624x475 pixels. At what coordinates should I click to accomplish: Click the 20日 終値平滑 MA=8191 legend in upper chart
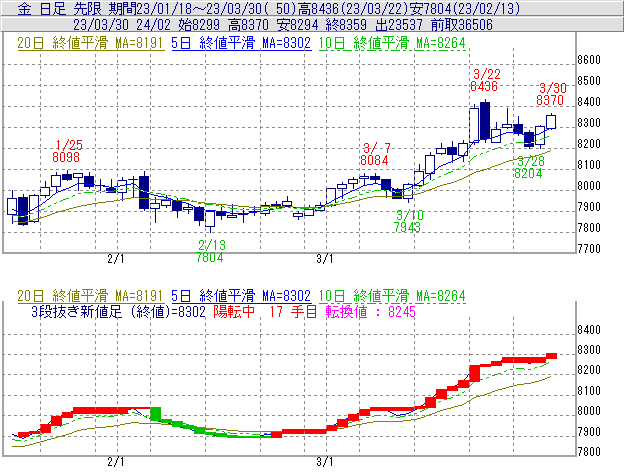click(x=90, y=43)
